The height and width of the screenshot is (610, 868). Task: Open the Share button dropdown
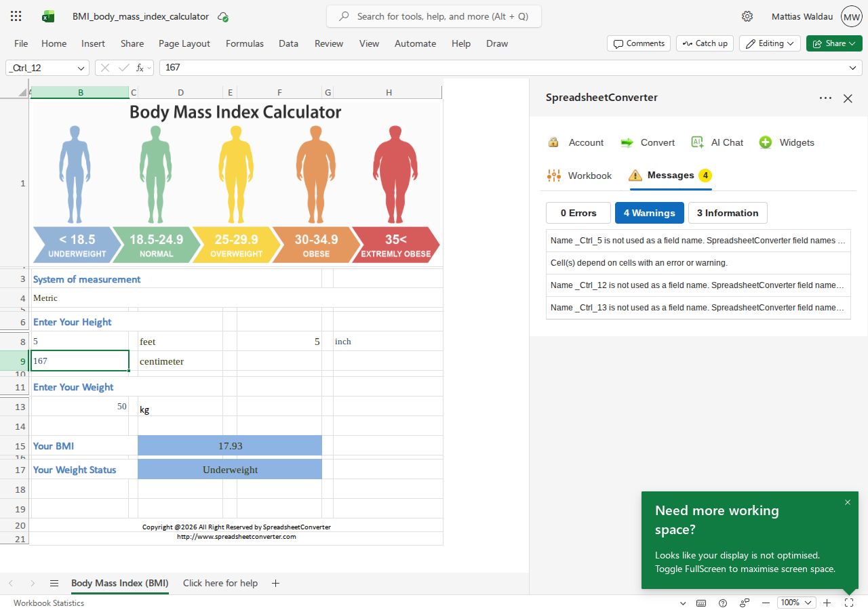(x=834, y=43)
